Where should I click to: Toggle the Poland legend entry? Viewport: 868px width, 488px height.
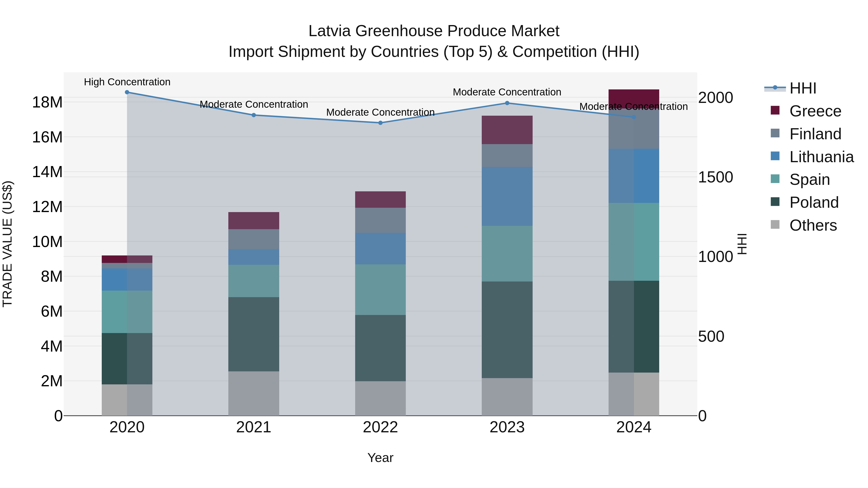[804, 202]
